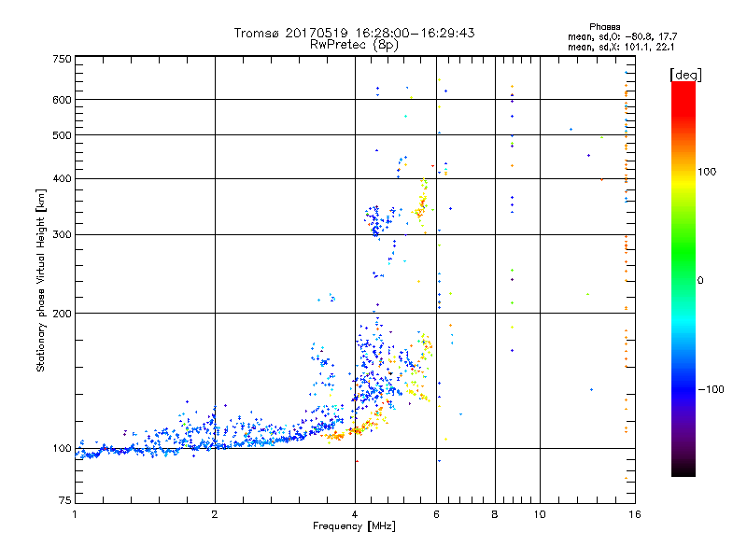Click the black bottom of the colorbar
Viewport: 747px width, 560px height.
click(x=684, y=469)
